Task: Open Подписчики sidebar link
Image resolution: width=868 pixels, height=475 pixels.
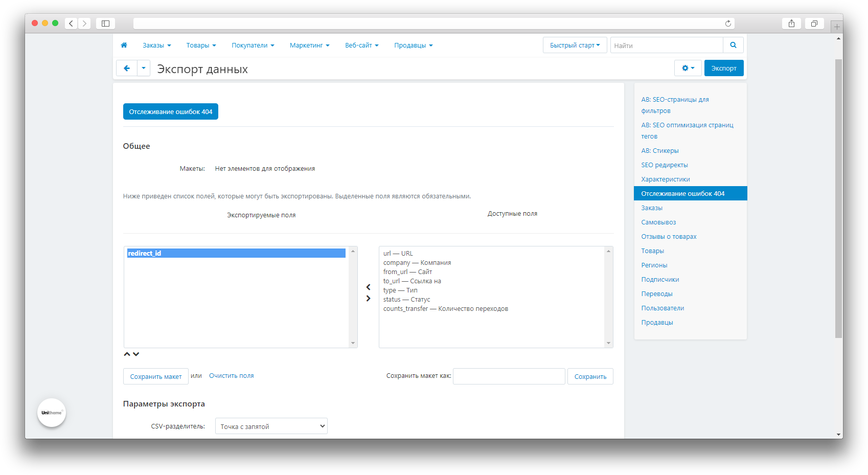Action: pyautogui.click(x=660, y=279)
